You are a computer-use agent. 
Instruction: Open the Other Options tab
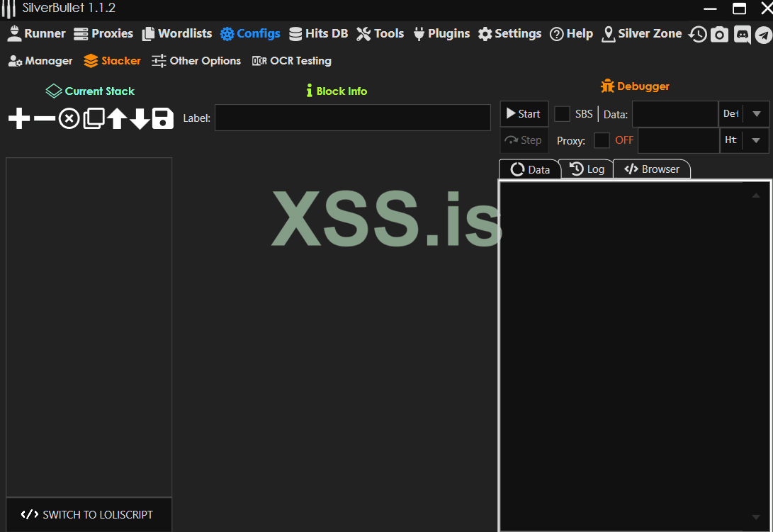[196, 61]
